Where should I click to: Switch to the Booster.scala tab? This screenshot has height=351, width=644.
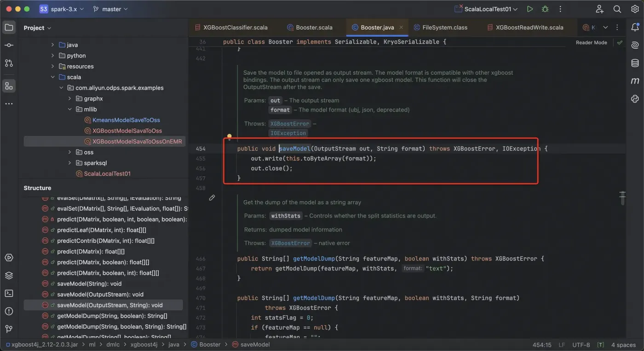pyautogui.click(x=310, y=28)
